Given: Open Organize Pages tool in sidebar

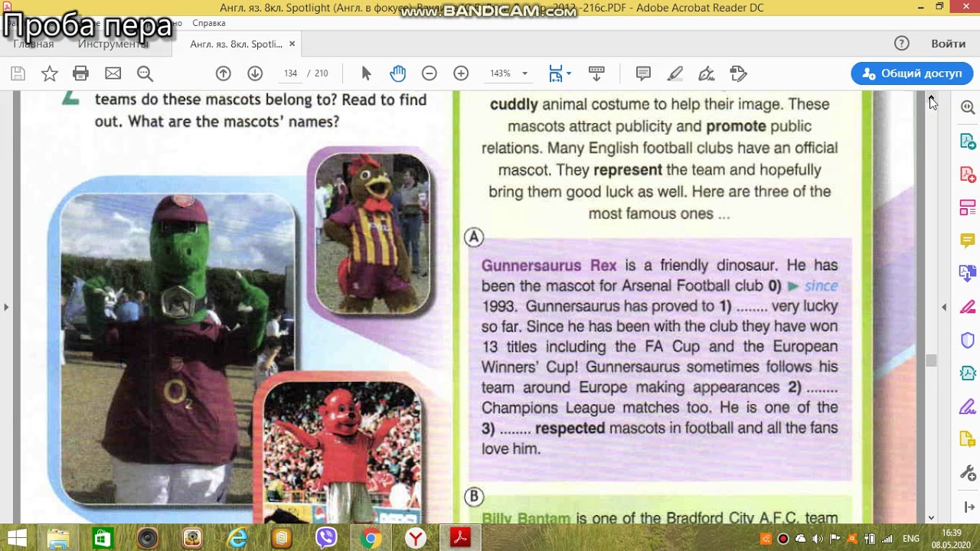Looking at the screenshot, I should [x=968, y=207].
